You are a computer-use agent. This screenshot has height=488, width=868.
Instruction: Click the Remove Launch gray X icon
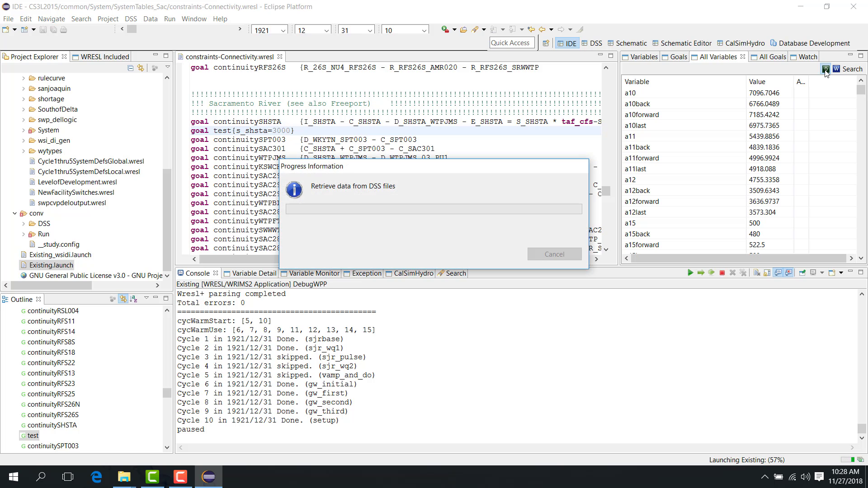click(x=732, y=273)
